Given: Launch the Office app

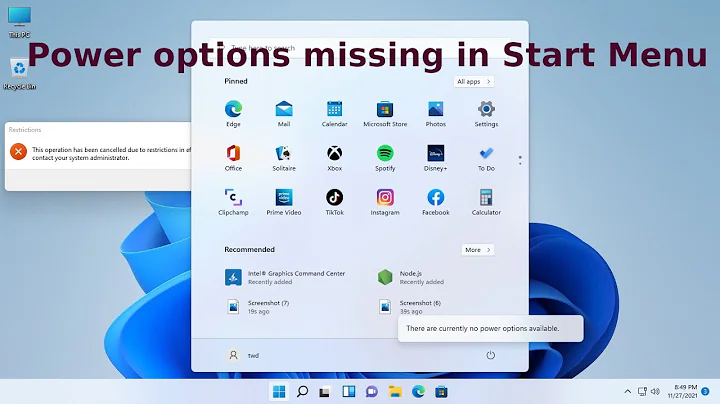Looking at the screenshot, I should 233,157.
